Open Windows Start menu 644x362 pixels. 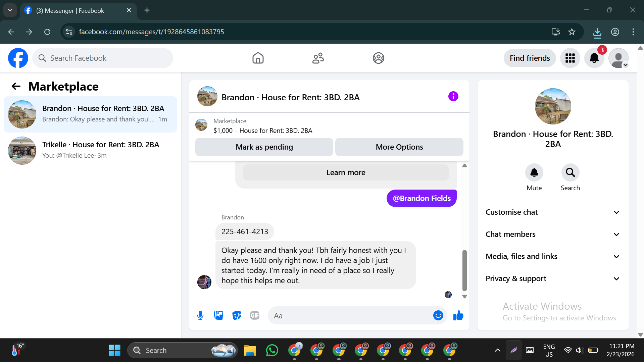click(114, 350)
